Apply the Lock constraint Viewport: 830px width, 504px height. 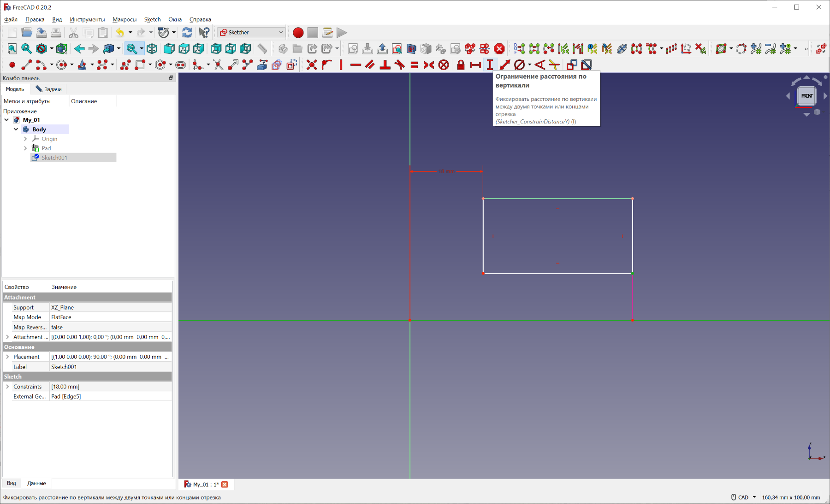click(x=461, y=65)
